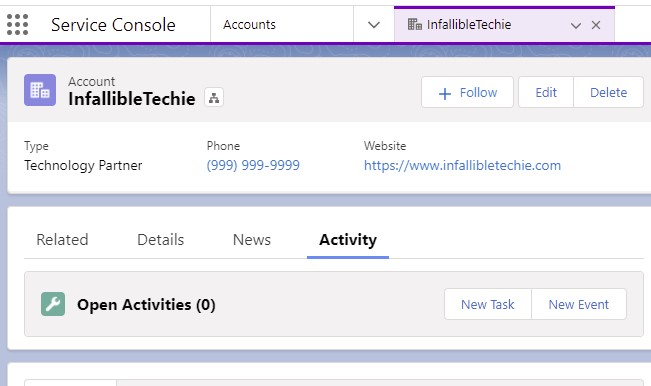Screen dimensions: 651x386
Task: Click the building icon in InfallibleTechie tab
Action: 414,24
